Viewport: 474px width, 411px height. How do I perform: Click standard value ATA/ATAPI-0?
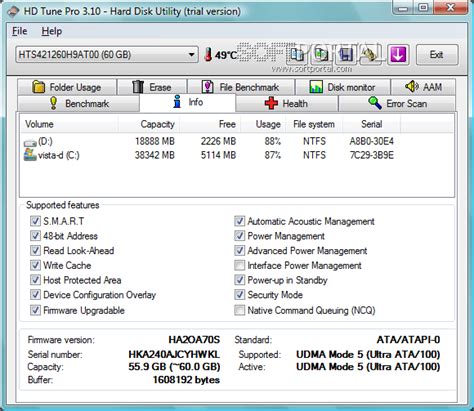coord(408,340)
